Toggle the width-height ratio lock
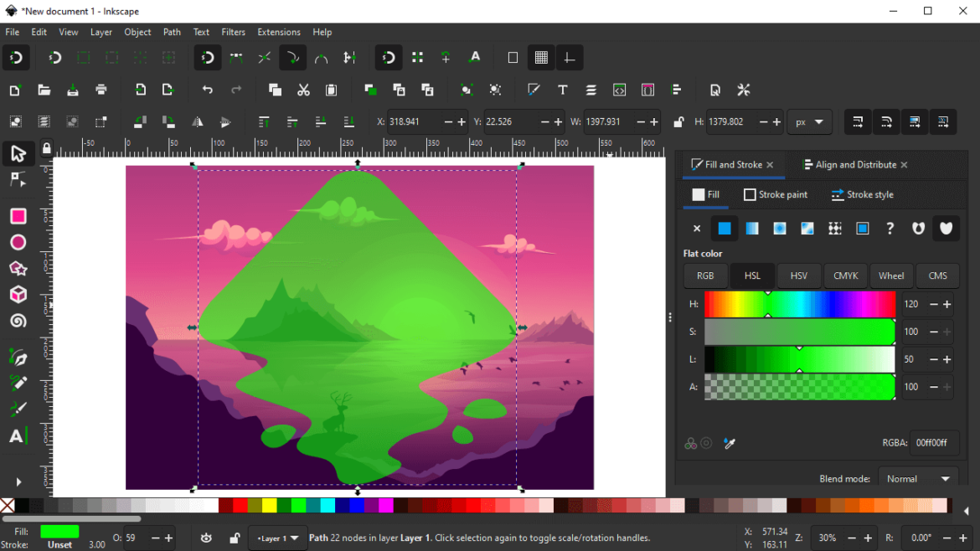 click(x=677, y=121)
